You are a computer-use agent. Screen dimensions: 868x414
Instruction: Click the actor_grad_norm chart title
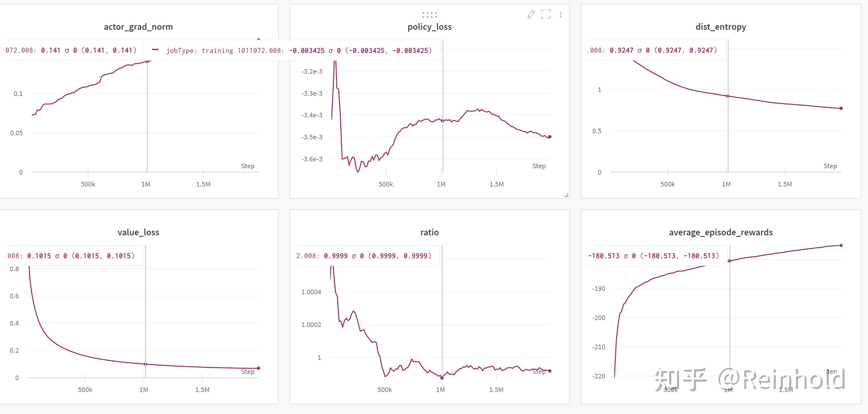tap(138, 27)
